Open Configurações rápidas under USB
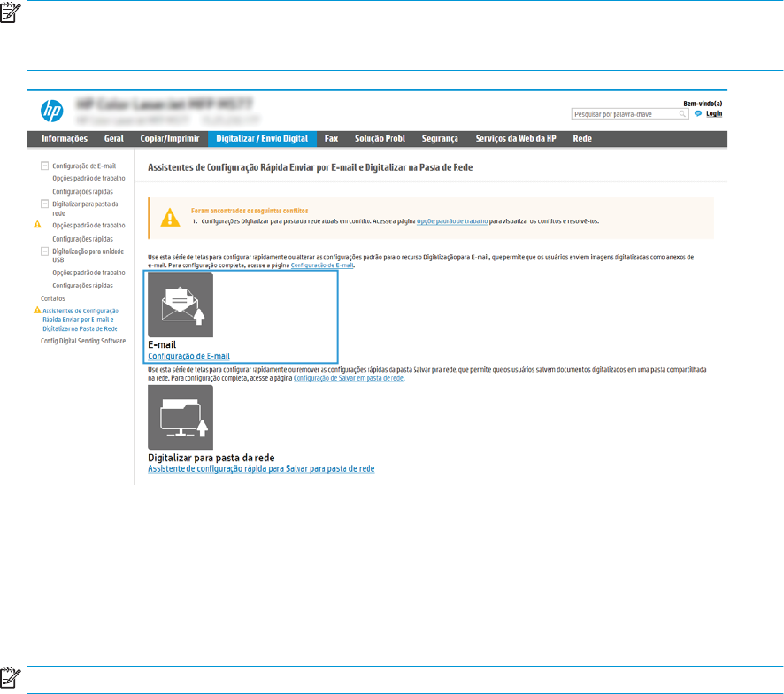 tap(82, 286)
